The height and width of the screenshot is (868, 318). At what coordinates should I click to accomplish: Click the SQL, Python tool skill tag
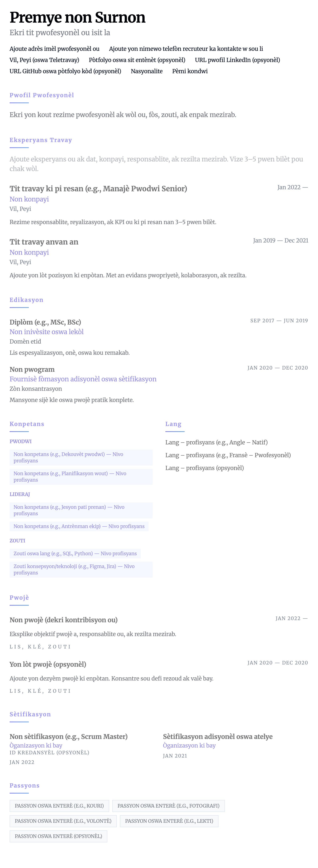tap(75, 553)
